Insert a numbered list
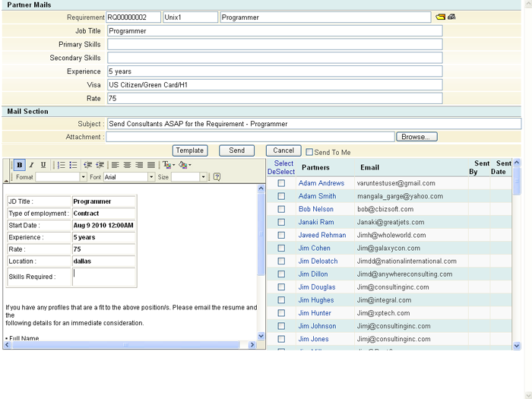The height and width of the screenshot is (399, 532). click(62, 165)
